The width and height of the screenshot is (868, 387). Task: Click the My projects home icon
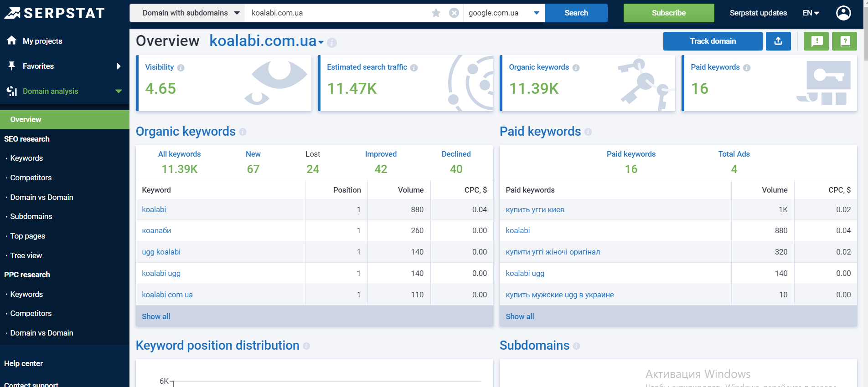(x=12, y=41)
